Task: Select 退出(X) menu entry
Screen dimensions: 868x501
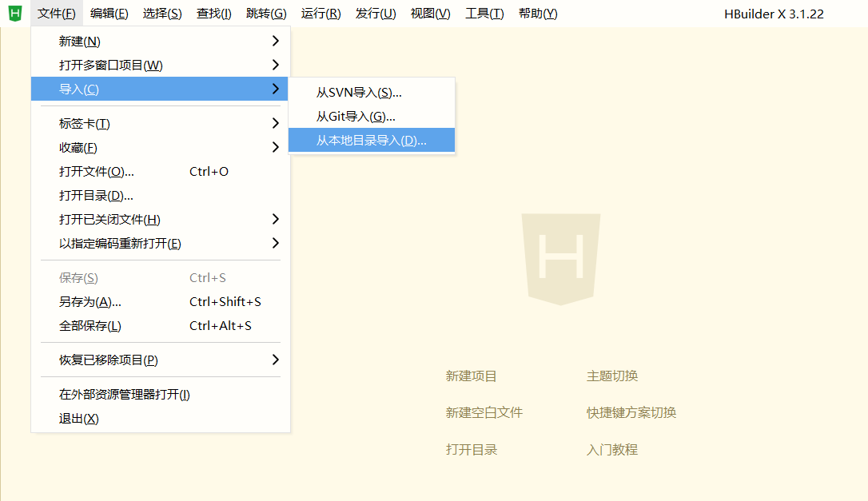Action: (160, 419)
